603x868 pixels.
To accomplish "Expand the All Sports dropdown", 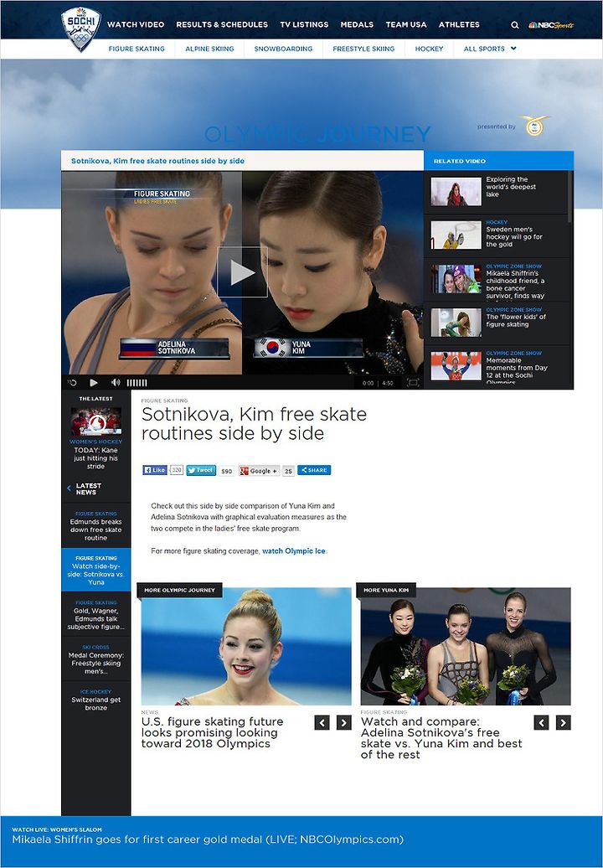I will tap(490, 49).
